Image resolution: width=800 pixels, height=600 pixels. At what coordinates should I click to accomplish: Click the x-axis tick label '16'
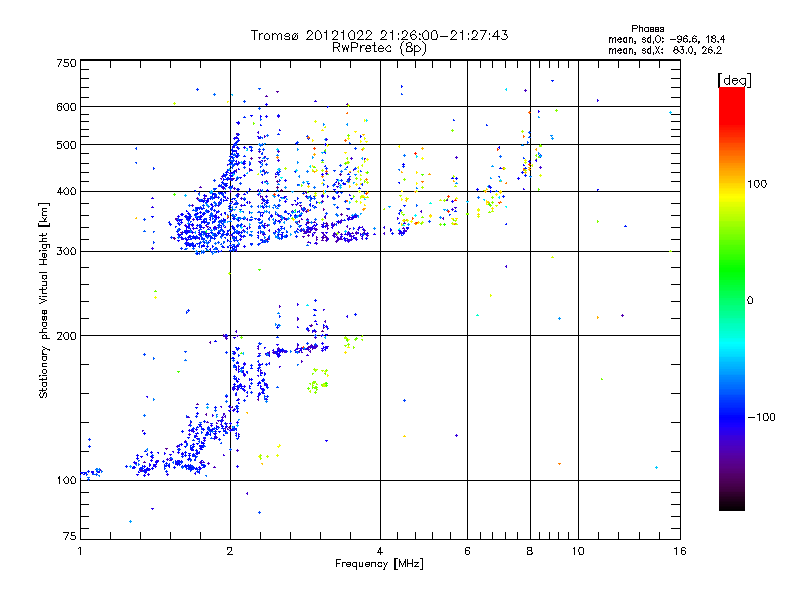click(x=680, y=551)
